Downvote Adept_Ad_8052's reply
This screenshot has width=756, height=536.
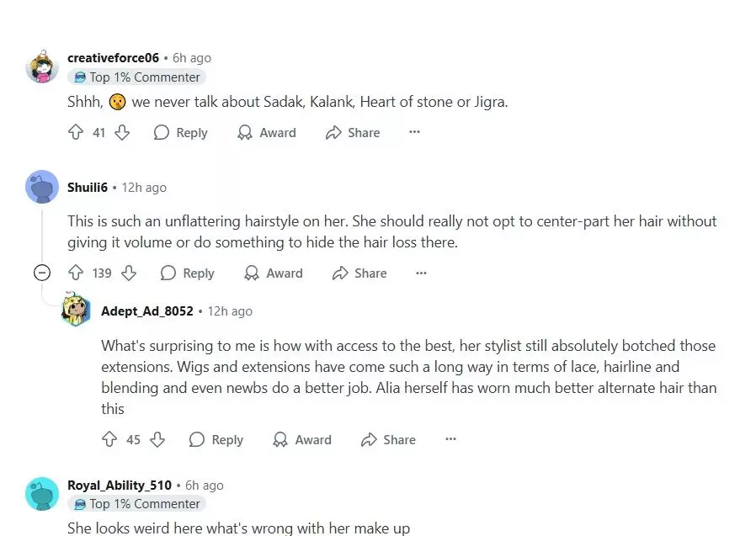(x=157, y=440)
